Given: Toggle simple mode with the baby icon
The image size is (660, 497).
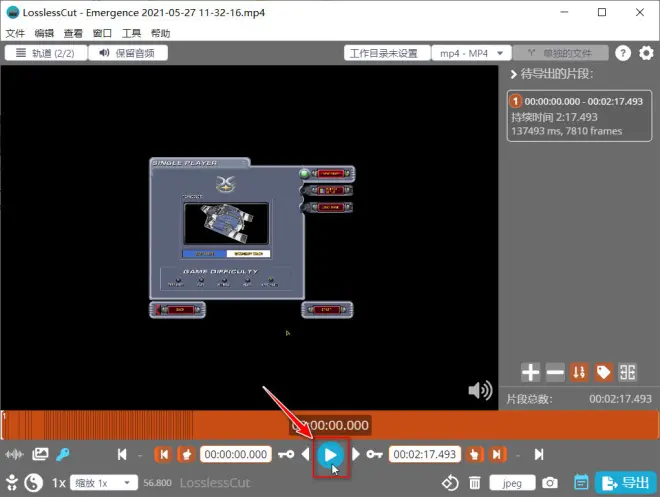Looking at the screenshot, I should tap(12, 483).
